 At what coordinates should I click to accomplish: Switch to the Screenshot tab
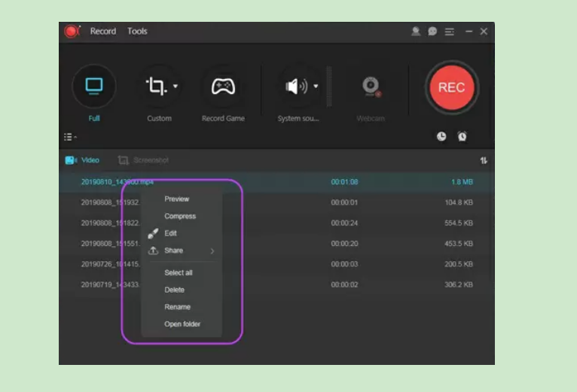(143, 160)
